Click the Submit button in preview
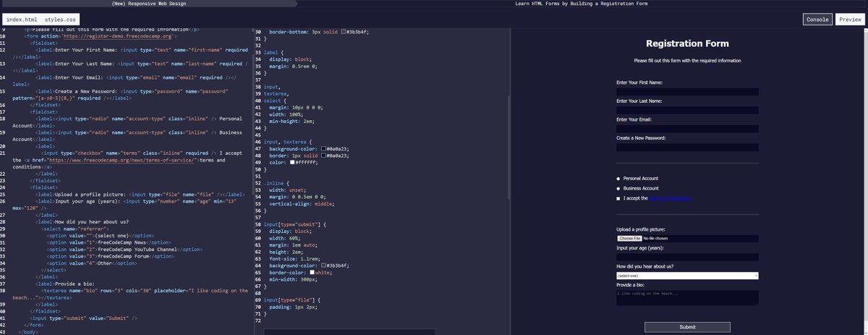The height and width of the screenshot is (335, 868). tap(687, 327)
